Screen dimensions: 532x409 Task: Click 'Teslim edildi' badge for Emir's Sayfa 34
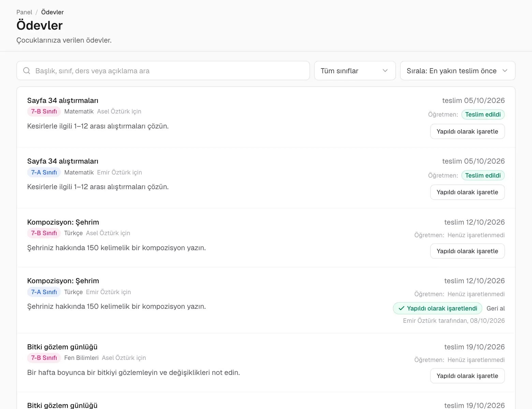[x=483, y=176]
